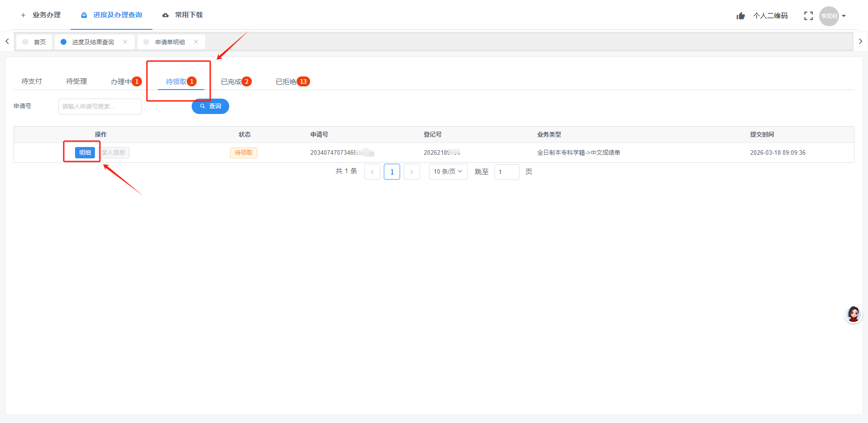Go to previous page arrow
Image resolution: width=868 pixels, height=423 pixels.
372,172
